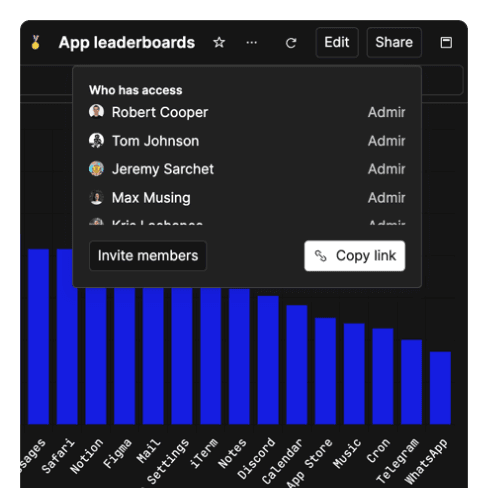Image resolution: width=488 pixels, height=488 pixels.
Task: Open Max Musing's Admin role dropdown
Action: (387, 198)
